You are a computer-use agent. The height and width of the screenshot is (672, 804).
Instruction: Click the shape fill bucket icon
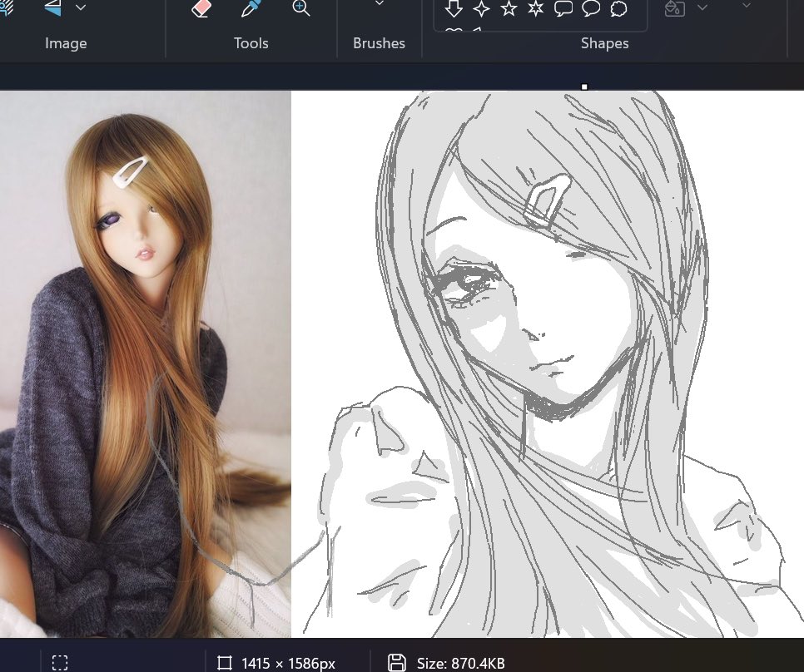click(x=674, y=8)
